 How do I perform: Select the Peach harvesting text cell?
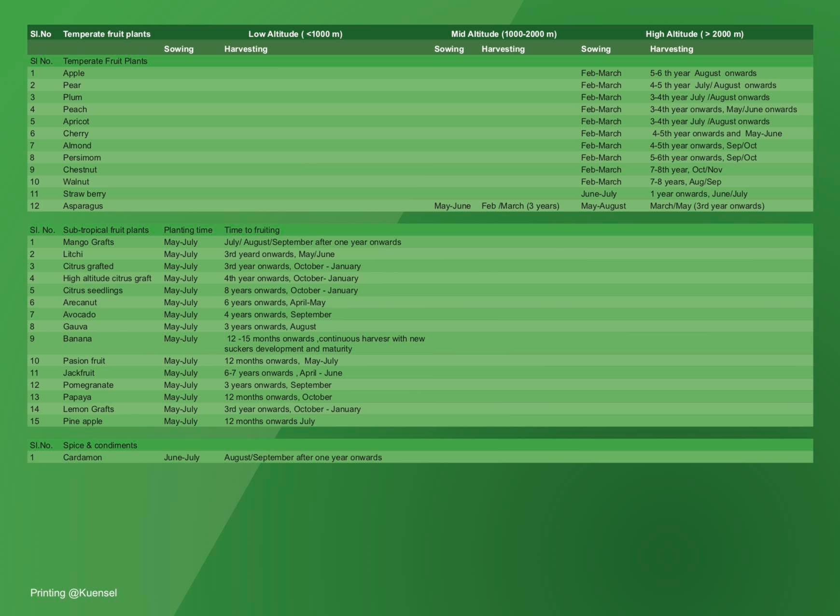click(x=723, y=109)
